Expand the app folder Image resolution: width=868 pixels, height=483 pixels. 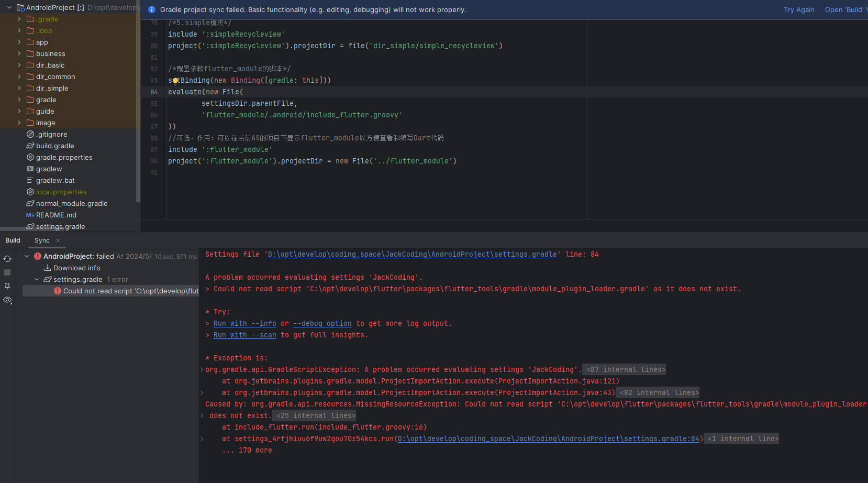(19, 42)
